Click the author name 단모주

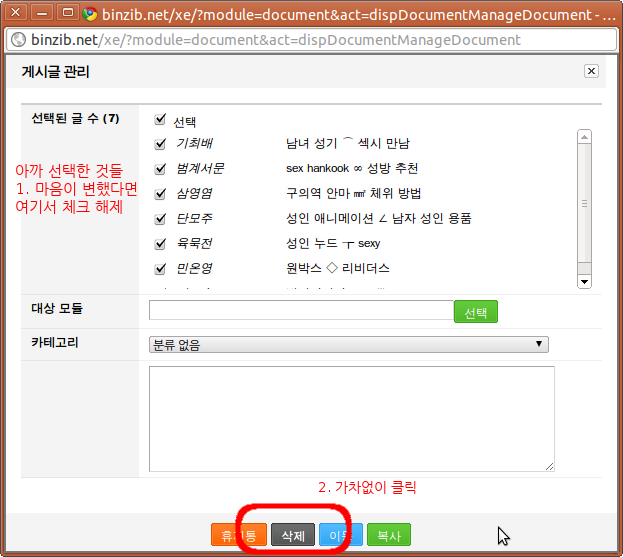pos(194,218)
